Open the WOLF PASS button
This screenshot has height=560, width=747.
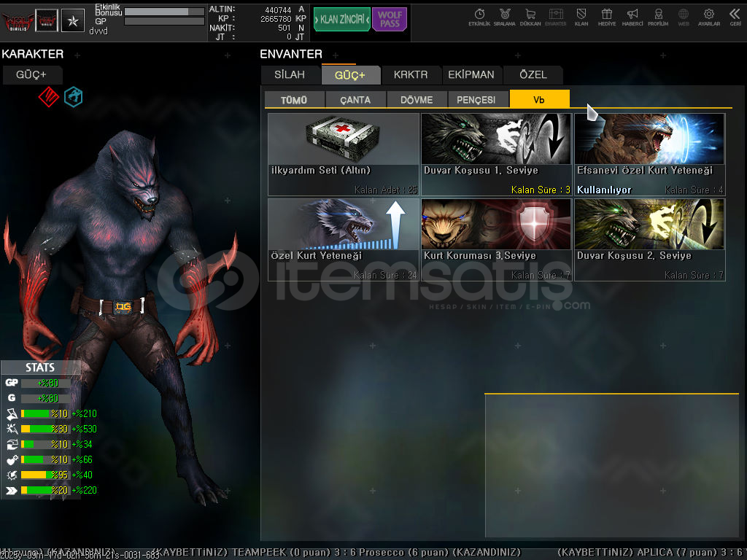pos(390,20)
